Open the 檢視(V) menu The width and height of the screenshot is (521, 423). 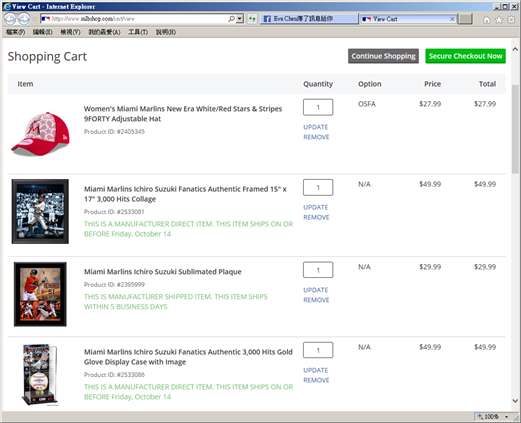(70, 32)
